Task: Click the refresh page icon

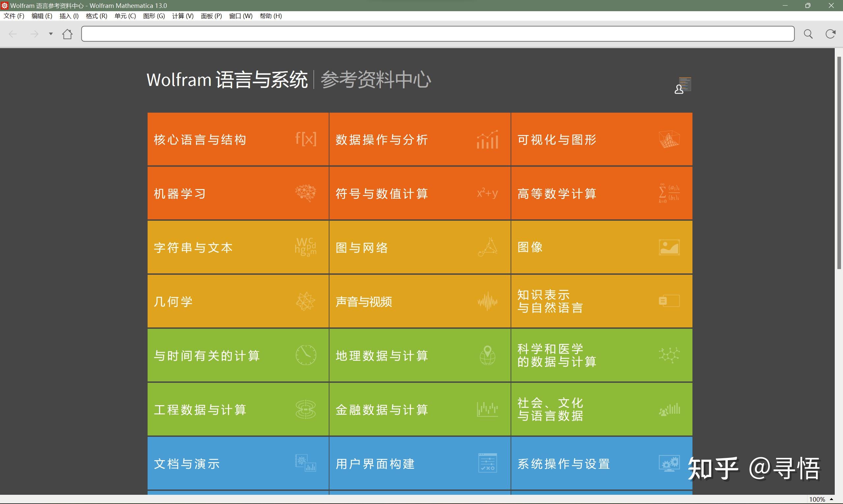Action: coord(830,34)
